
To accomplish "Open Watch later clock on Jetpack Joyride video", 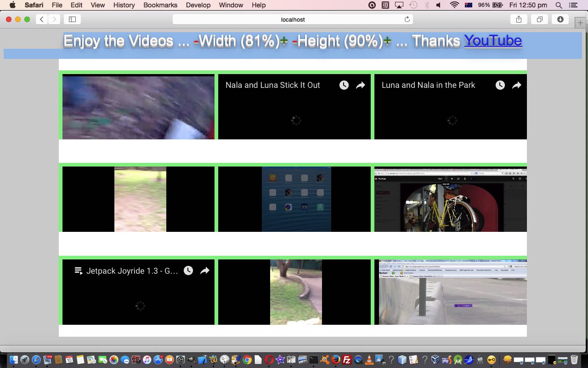I will 188,270.
